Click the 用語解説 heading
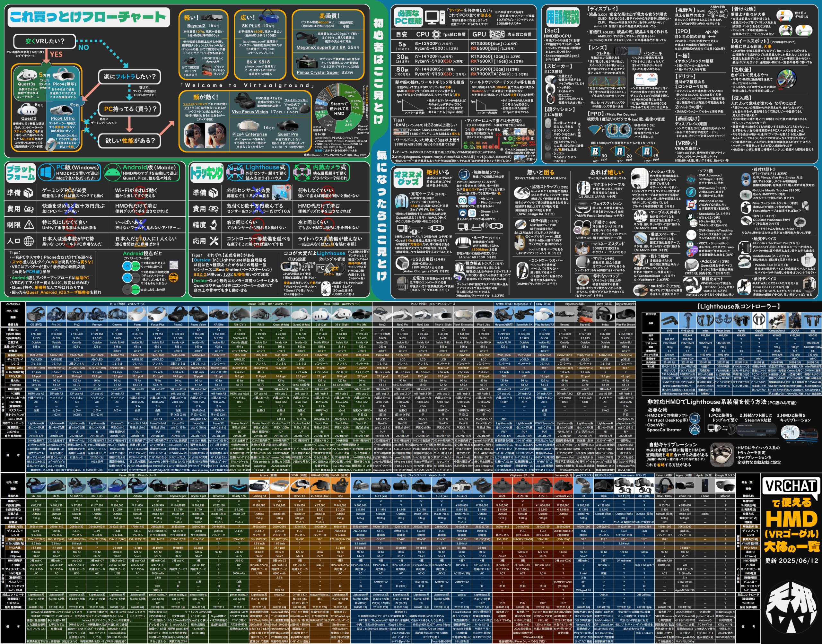822x644 pixels. coord(563,17)
